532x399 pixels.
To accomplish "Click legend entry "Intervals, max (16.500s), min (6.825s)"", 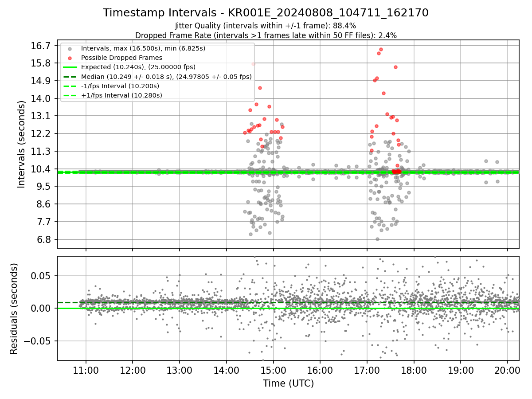I will (x=143, y=48).
